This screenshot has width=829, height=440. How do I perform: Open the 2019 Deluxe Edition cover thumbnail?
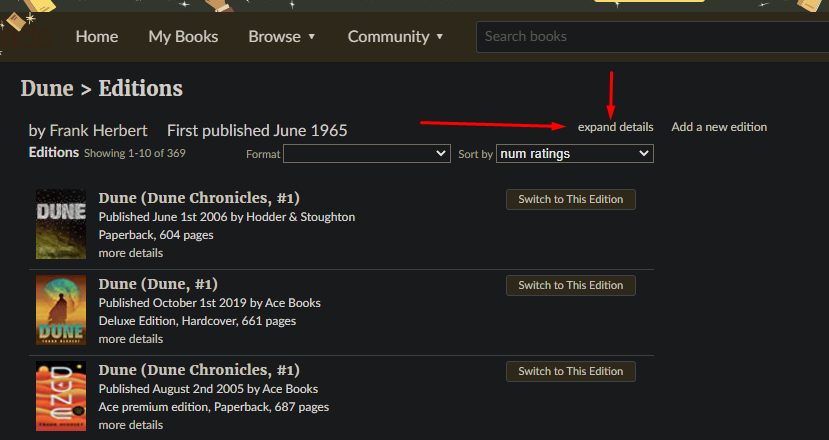point(61,310)
